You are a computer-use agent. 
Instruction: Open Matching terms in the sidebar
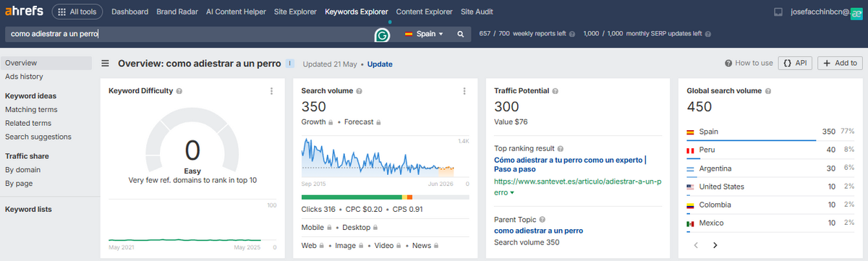tap(31, 110)
